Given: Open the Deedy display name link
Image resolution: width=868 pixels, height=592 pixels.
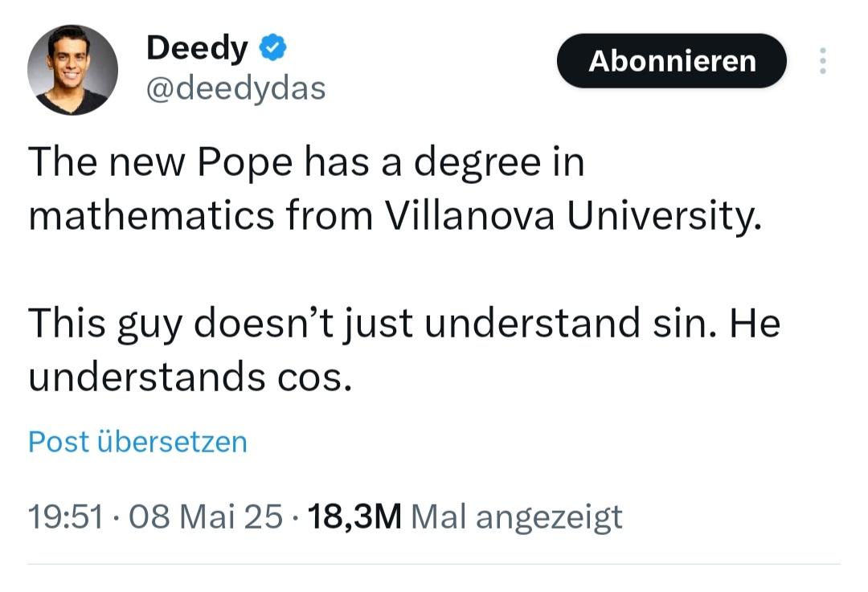Looking at the screenshot, I should click(197, 47).
